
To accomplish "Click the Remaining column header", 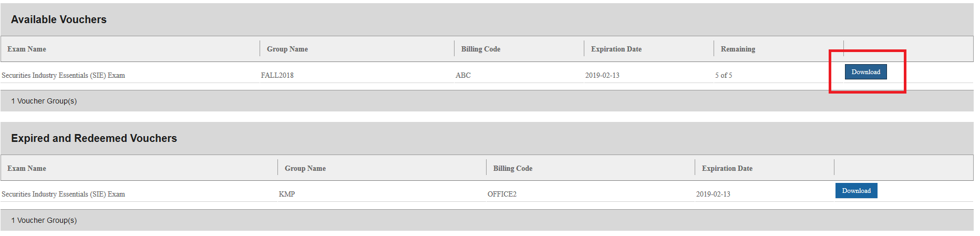I will click(738, 49).
